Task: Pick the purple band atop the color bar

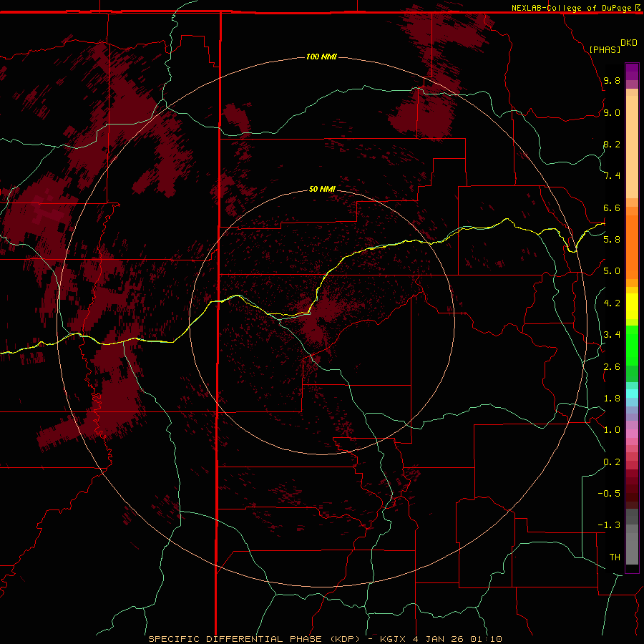Action: pyautogui.click(x=632, y=72)
